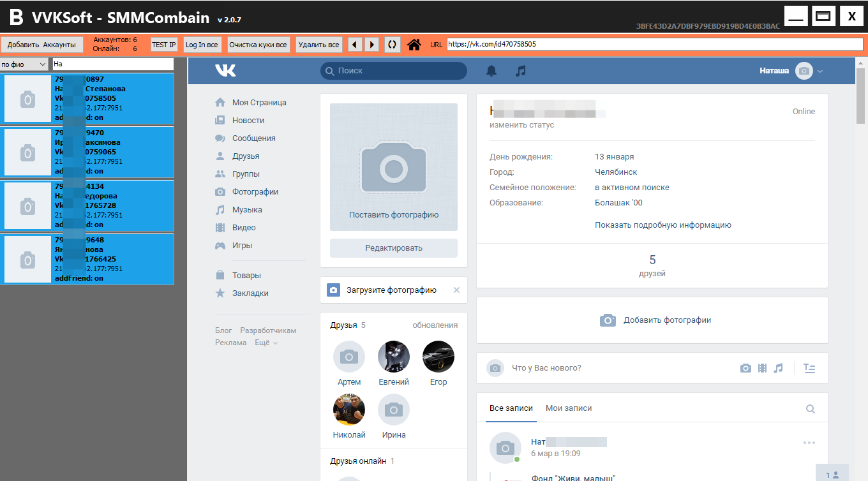This screenshot has height=481, width=868.
Task: Open the Болашак '00 education link
Action: pos(618,203)
